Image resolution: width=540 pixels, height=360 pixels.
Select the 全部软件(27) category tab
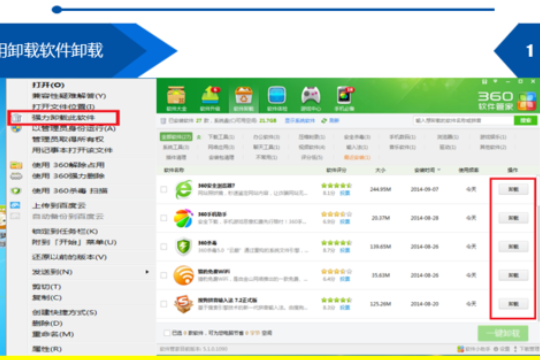click(x=176, y=137)
